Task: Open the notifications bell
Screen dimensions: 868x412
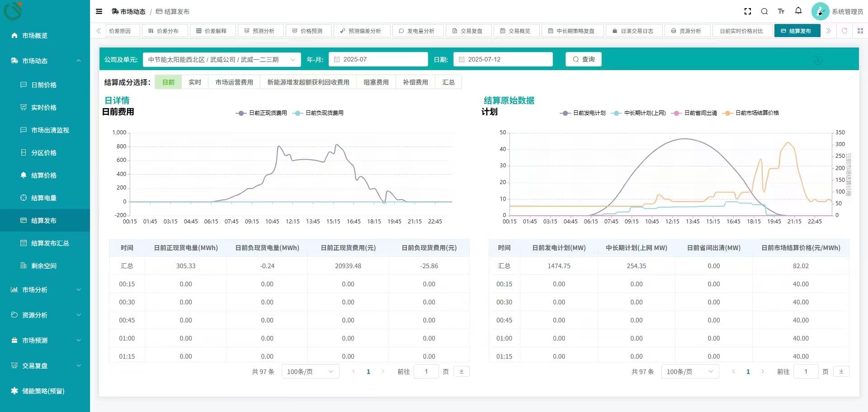Action: click(x=798, y=11)
